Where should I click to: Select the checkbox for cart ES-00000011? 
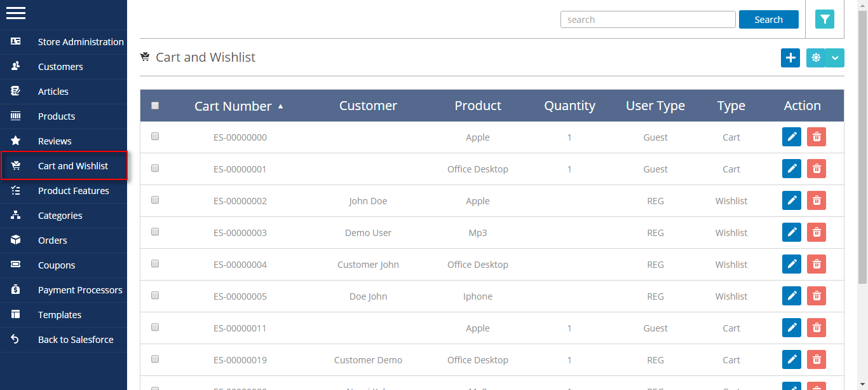[155, 327]
